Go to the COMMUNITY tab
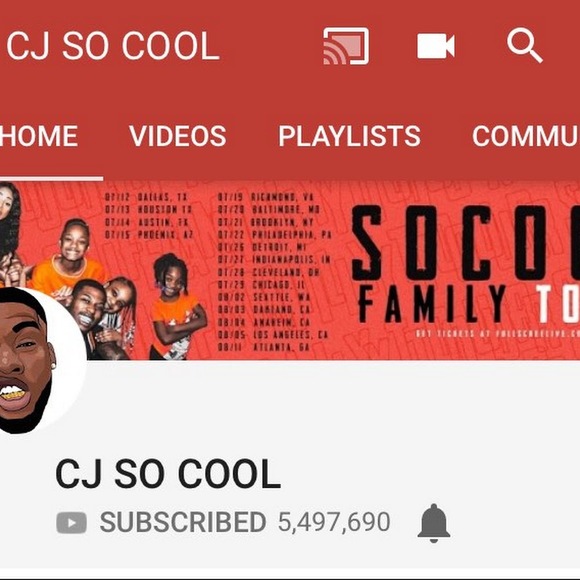 [526, 136]
